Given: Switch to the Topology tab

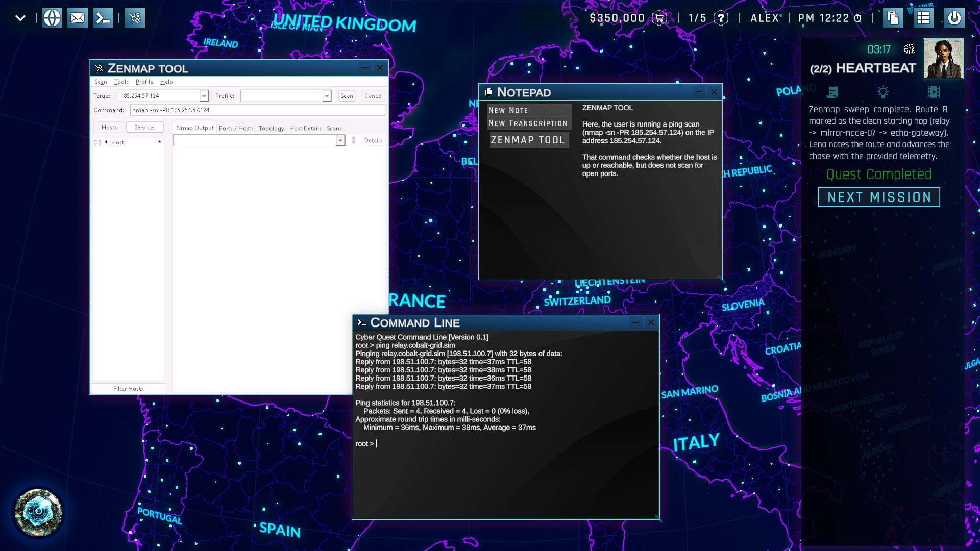Looking at the screenshot, I should [271, 128].
